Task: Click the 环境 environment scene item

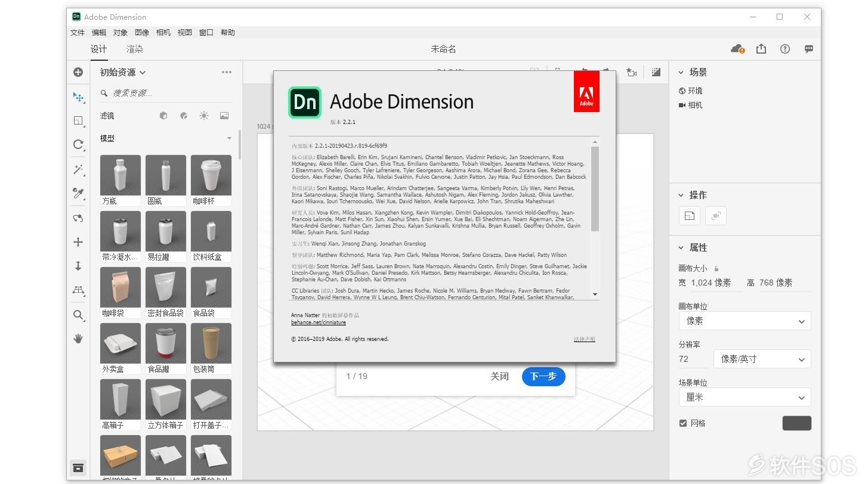Action: tap(691, 91)
